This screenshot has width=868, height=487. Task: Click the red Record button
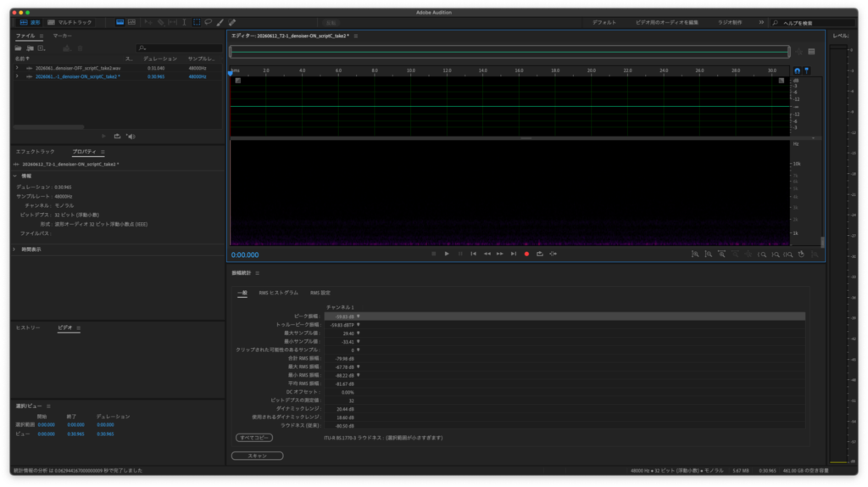click(526, 254)
